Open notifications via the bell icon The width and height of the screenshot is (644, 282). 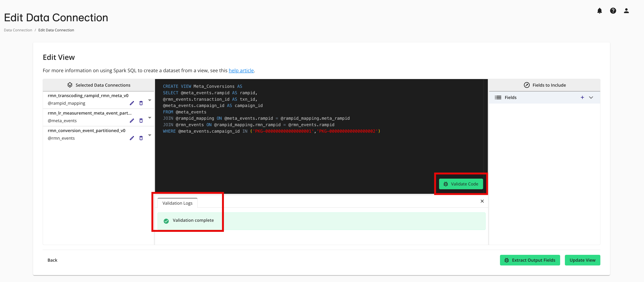point(599,10)
